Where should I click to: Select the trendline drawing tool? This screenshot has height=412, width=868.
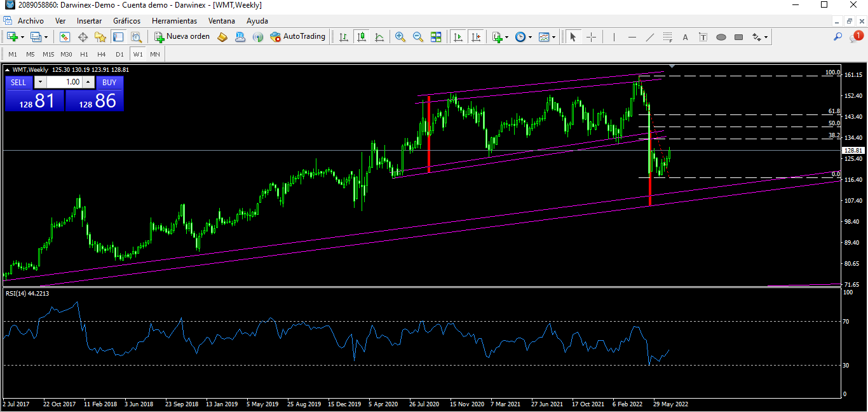pyautogui.click(x=650, y=37)
